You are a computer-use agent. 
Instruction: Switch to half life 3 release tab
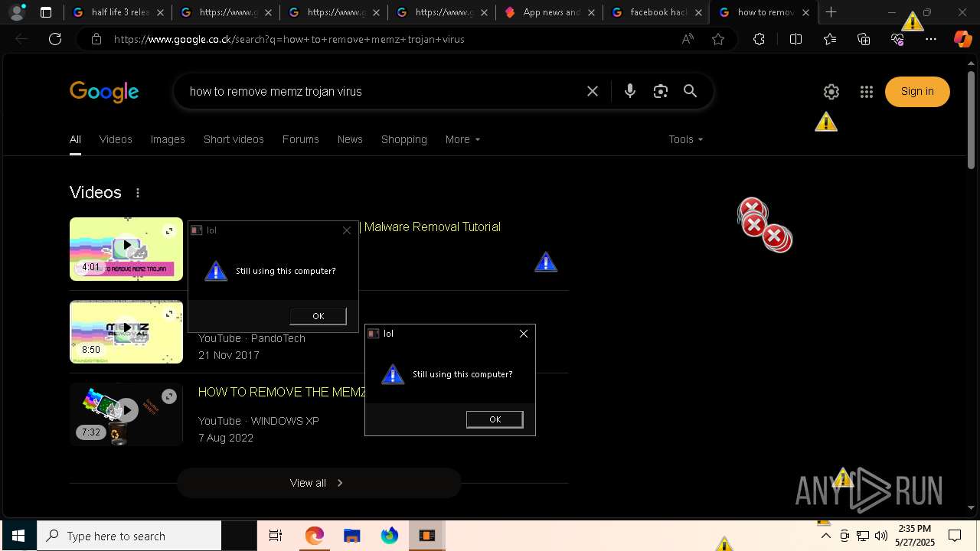pos(119,12)
